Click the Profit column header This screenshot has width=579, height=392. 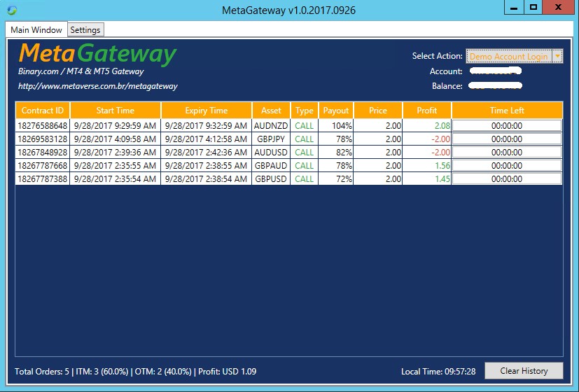427,111
